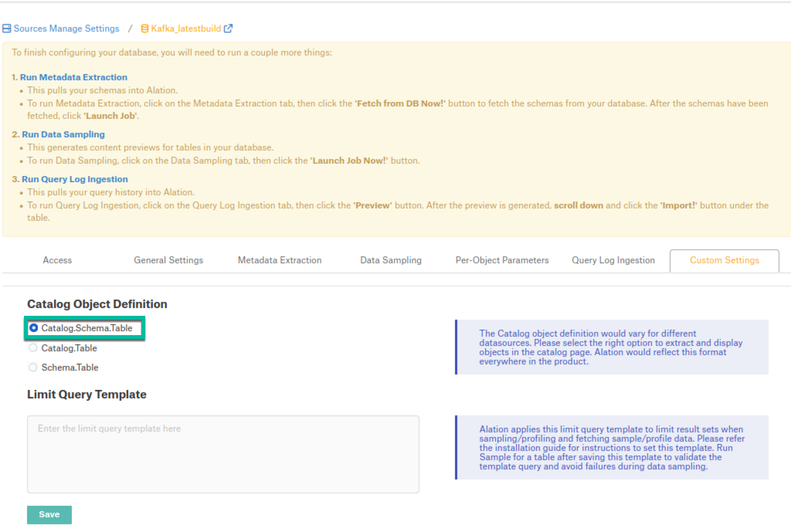Click the Catalog Object Definition heading

click(x=97, y=304)
